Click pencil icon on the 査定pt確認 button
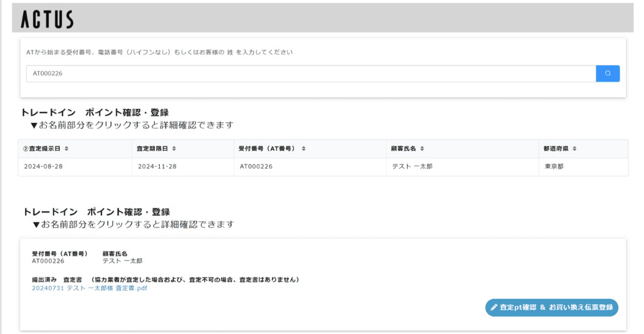 494,307
